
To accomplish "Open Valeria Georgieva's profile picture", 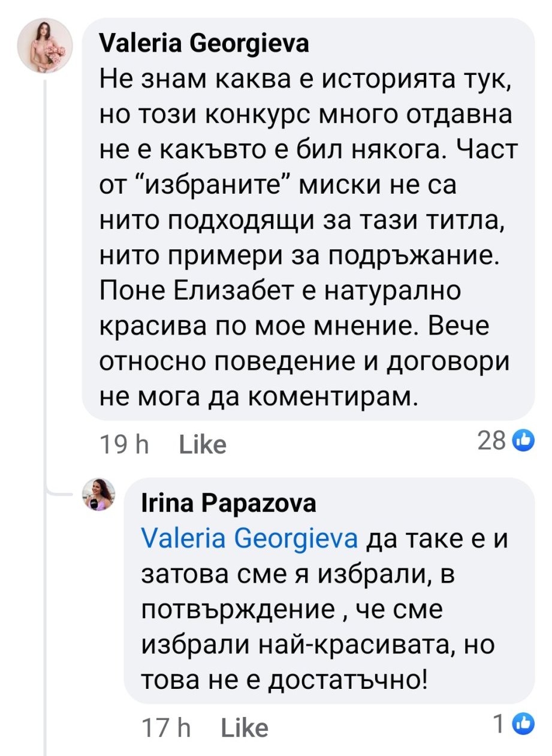I will (x=44, y=46).
